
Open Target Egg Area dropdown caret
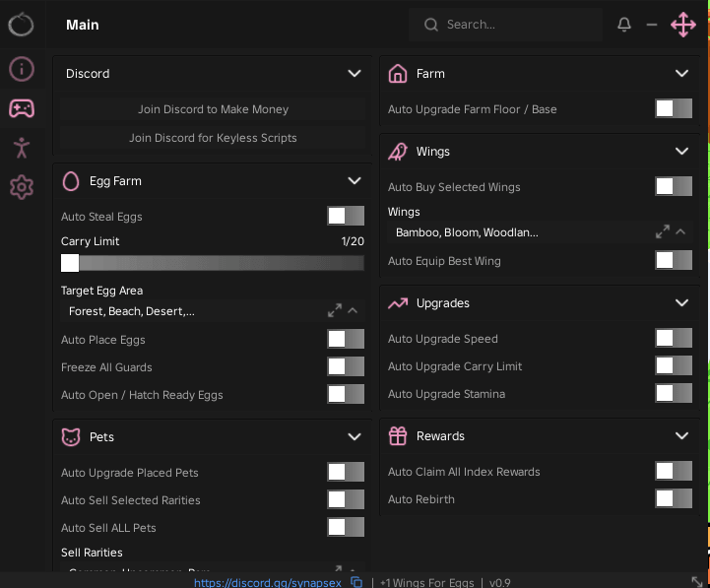(353, 311)
